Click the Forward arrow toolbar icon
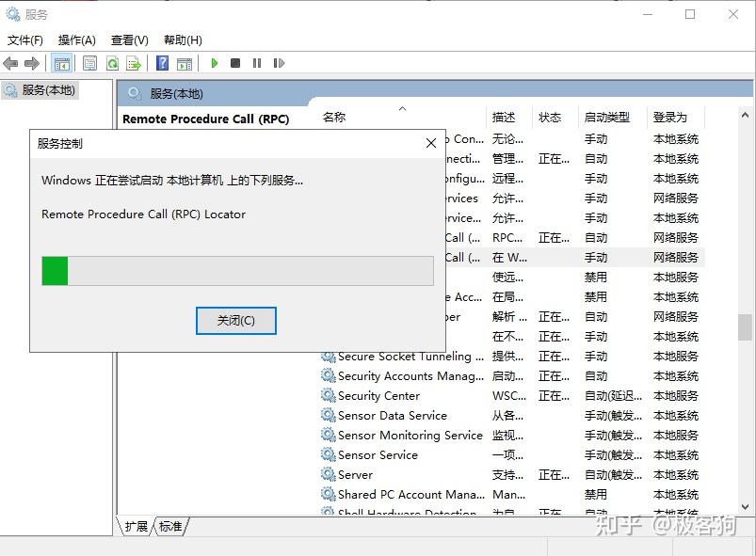This screenshot has height=556, width=756. coord(32,63)
